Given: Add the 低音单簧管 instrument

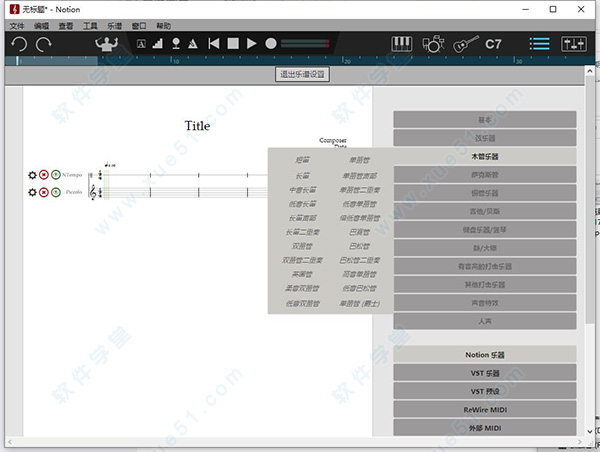Looking at the screenshot, I should [x=359, y=204].
